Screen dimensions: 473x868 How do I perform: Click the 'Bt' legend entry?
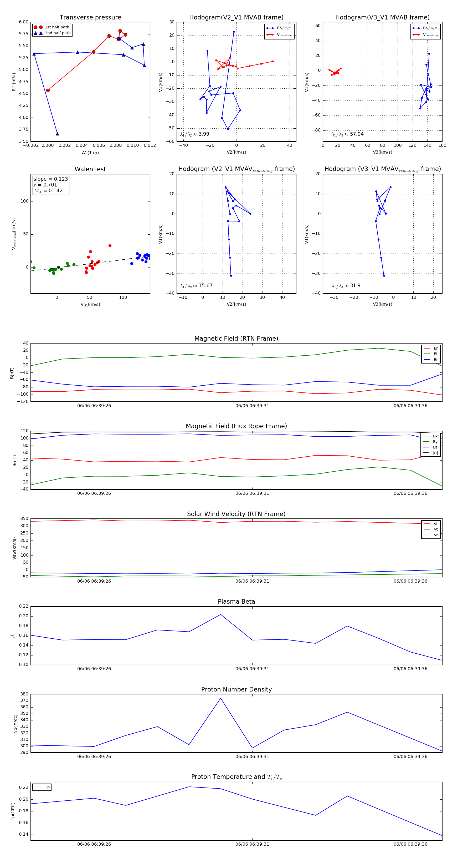pyautogui.click(x=431, y=354)
